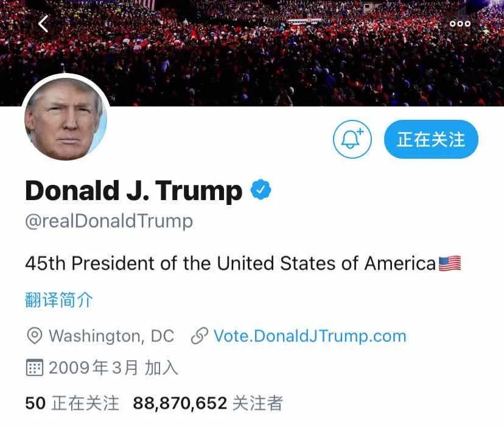Viewport: 504px width, 427px height.
Task: Tap the calendar joined-date icon
Action: 34,367
